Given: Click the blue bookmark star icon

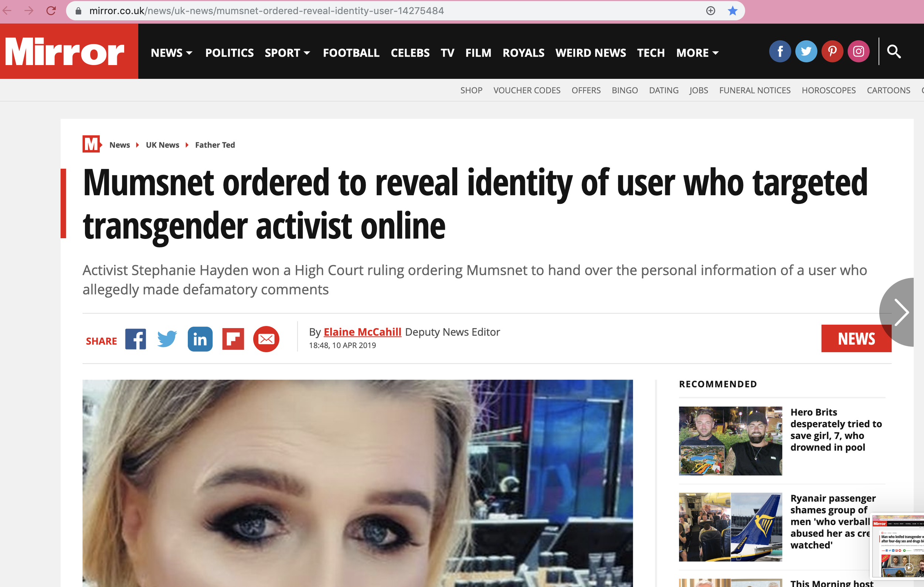Looking at the screenshot, I should [x=732, y=11].
